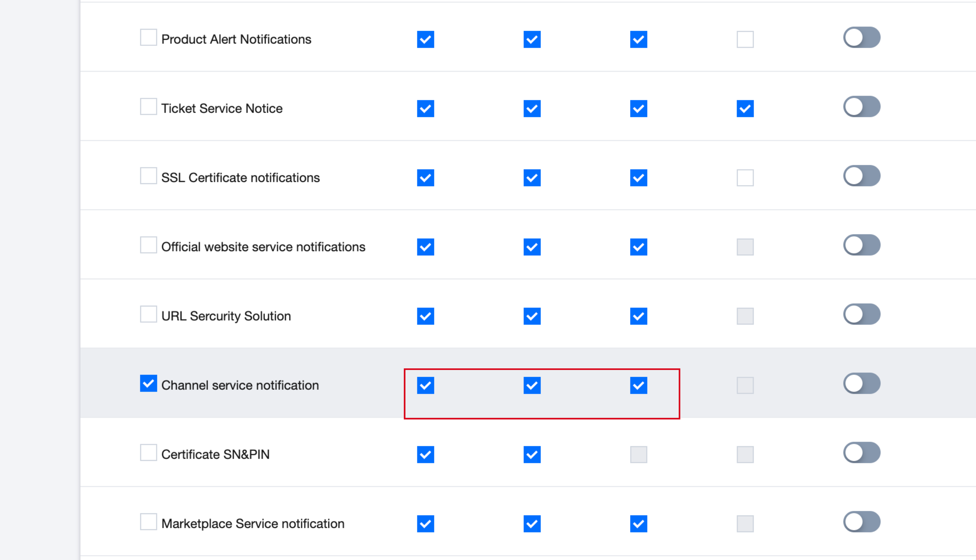
Task: Enable the Channel service notification switch
Action: [x=862, y=384]
